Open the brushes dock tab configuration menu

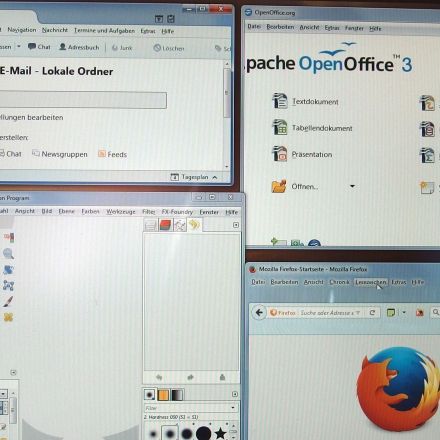(235, 394)
